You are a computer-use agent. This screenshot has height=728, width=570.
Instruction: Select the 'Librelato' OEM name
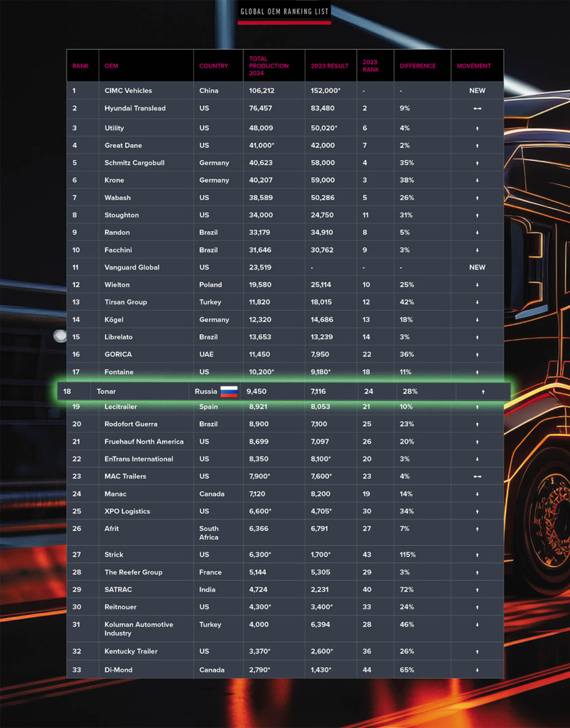coord(119,337)
